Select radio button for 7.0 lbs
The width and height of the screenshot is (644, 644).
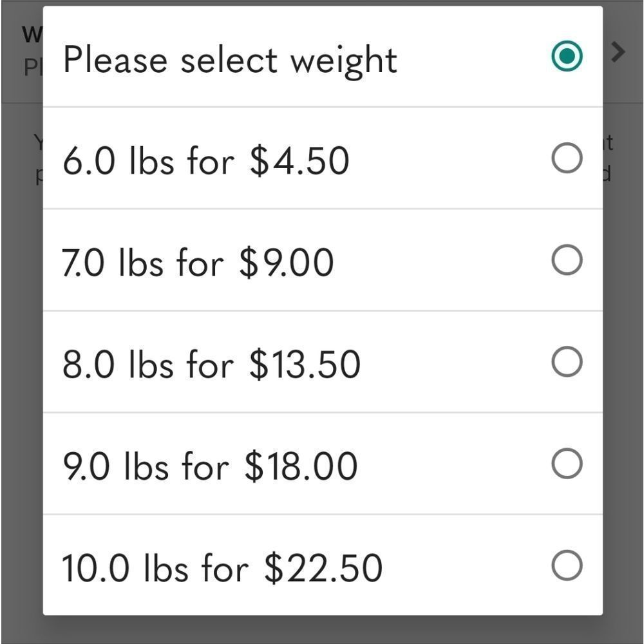567,260
